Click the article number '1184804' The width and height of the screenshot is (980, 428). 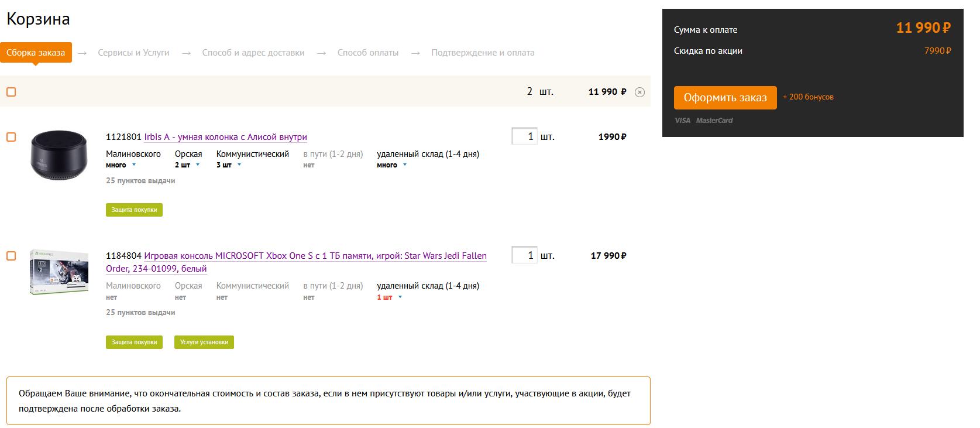[123, 256]
